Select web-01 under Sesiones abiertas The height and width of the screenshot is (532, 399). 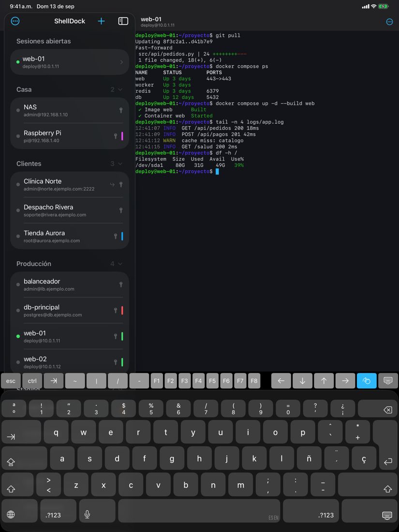(70, 62)
